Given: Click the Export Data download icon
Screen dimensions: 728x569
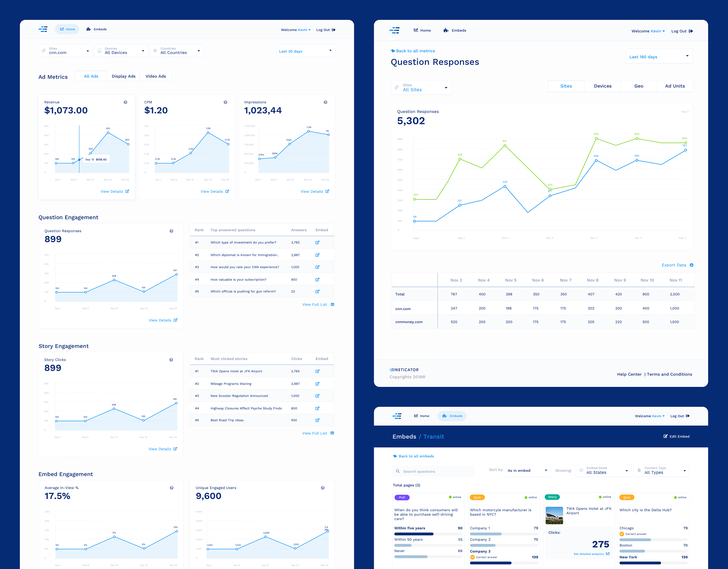Looking at the screenshot, I should coord(691,265).
